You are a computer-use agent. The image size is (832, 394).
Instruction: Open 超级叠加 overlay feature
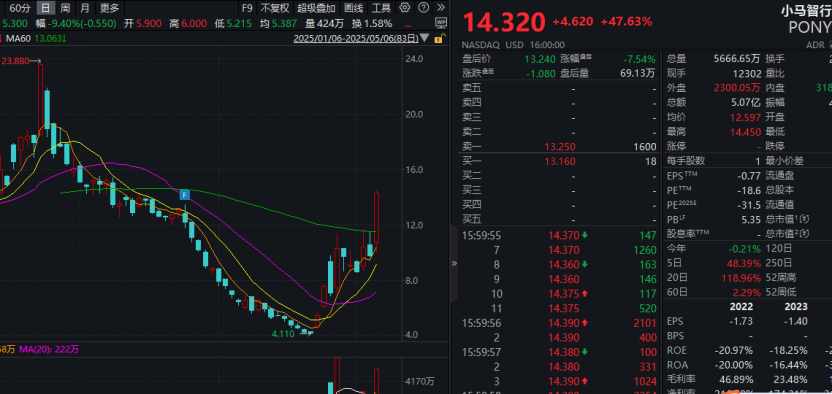(x=316, y=8)
